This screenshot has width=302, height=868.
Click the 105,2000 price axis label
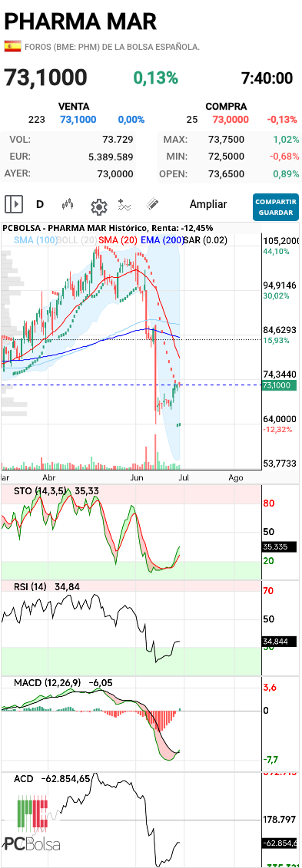(x=281, y=240)
